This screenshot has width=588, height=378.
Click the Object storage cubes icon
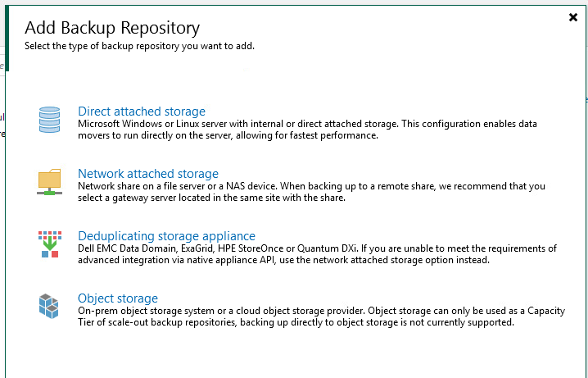(x=49, y=306)
